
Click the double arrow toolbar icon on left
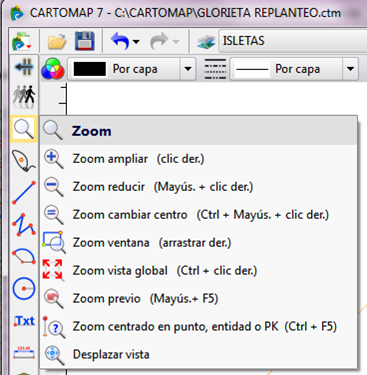[24, 67]
